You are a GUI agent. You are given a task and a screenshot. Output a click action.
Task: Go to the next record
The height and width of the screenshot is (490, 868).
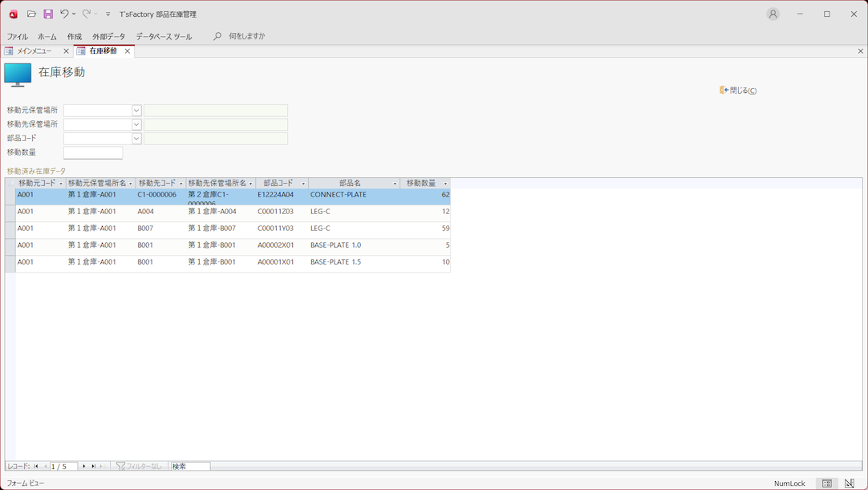[84, 466]
